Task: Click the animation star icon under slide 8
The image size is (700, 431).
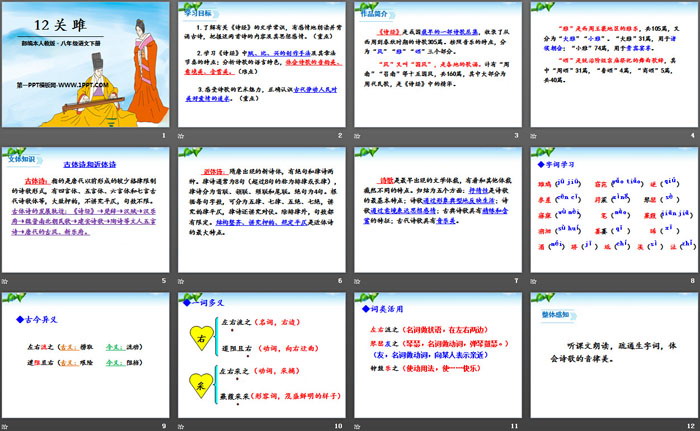Action: pyautogui.click(x=533, y=281)
